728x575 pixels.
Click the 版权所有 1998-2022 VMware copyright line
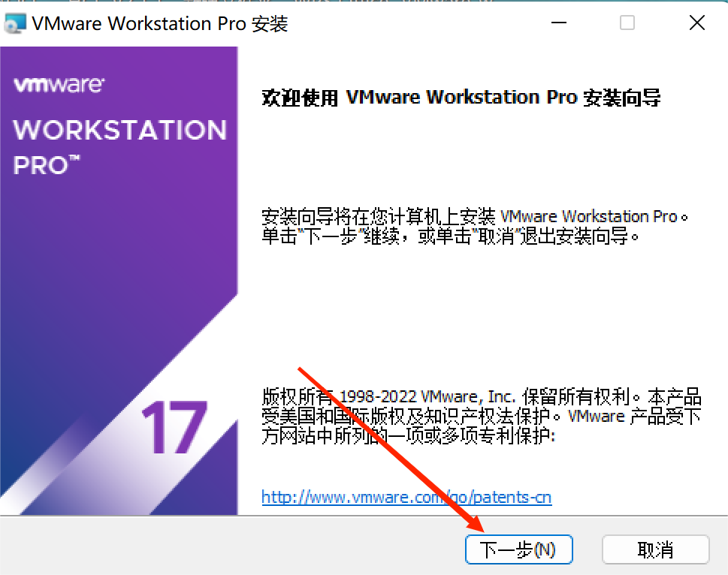pos(481,396)
